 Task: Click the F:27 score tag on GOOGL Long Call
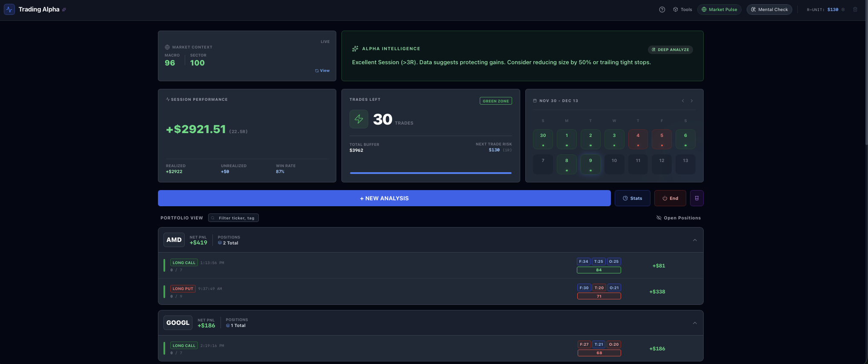point(584,344)
